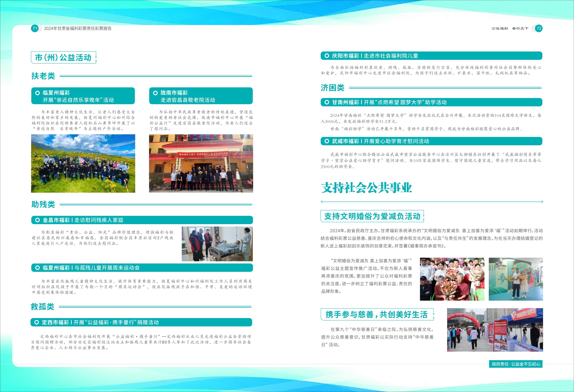Click the circle bullet beside 甘南州福彩 header
This screenshot has width=574, height=392.
[x=327, y=102]
